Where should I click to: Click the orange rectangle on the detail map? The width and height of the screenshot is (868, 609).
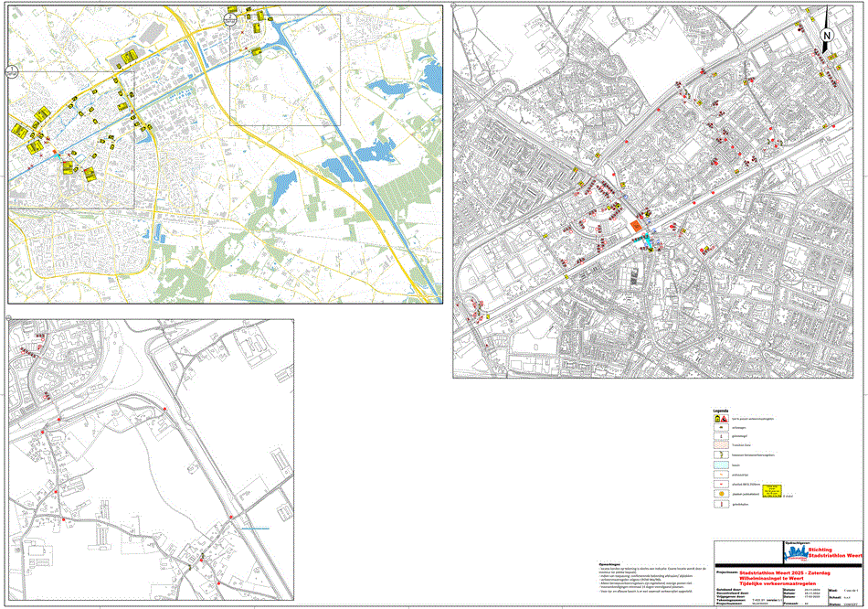tap(634, 225)
